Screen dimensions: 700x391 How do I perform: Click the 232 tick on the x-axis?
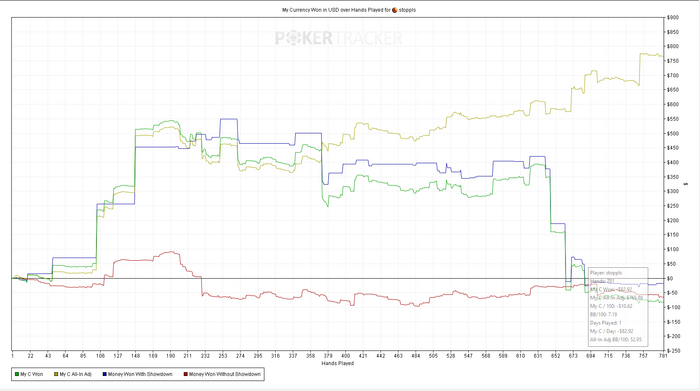pos(205,356)
